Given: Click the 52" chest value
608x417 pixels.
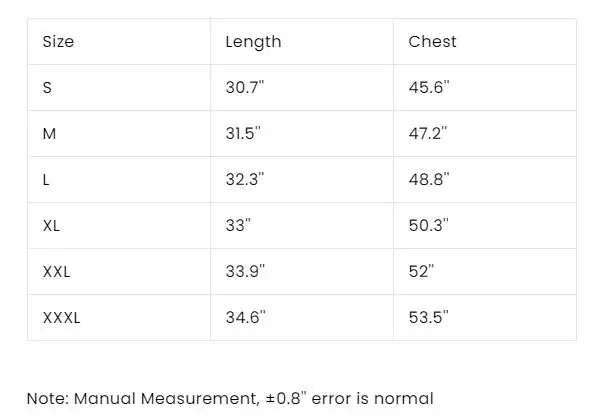Looking at the screenshot, I should [x=421, y=271].
